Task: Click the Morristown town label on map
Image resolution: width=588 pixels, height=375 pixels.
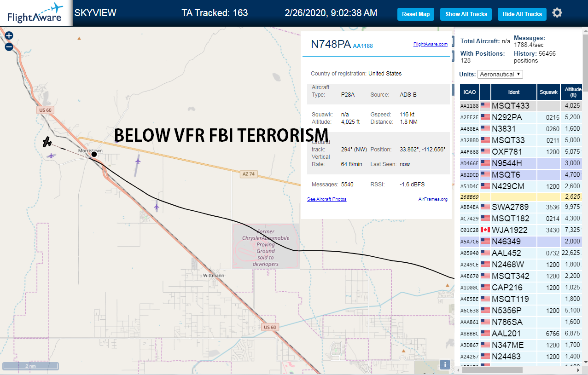Action: [90, 150]
